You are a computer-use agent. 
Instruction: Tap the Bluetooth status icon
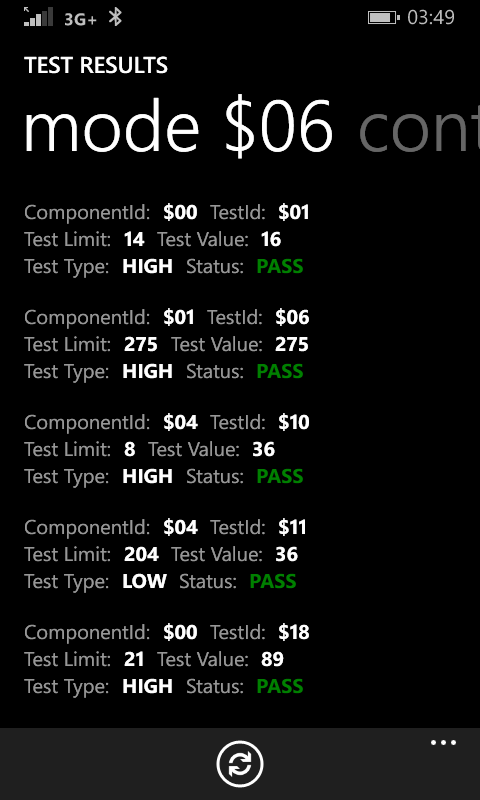point(116,18)
